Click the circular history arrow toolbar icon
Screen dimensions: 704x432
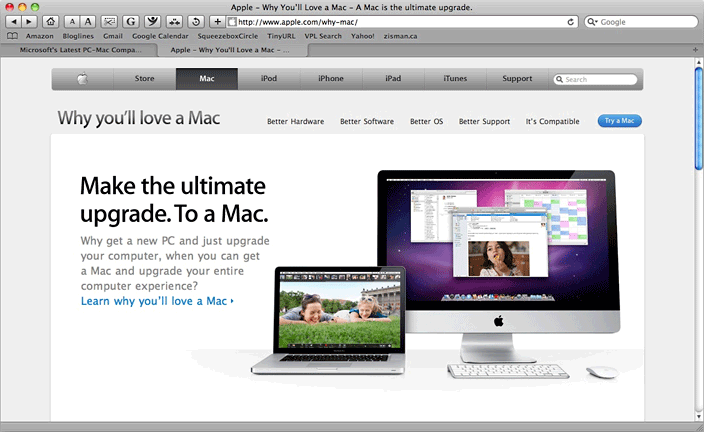(196, 22)
